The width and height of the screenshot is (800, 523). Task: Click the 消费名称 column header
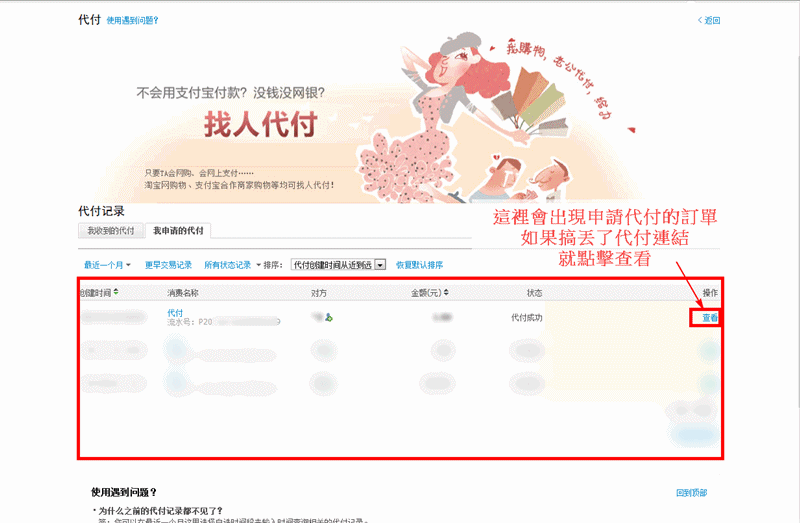click(x=183, y=293)
